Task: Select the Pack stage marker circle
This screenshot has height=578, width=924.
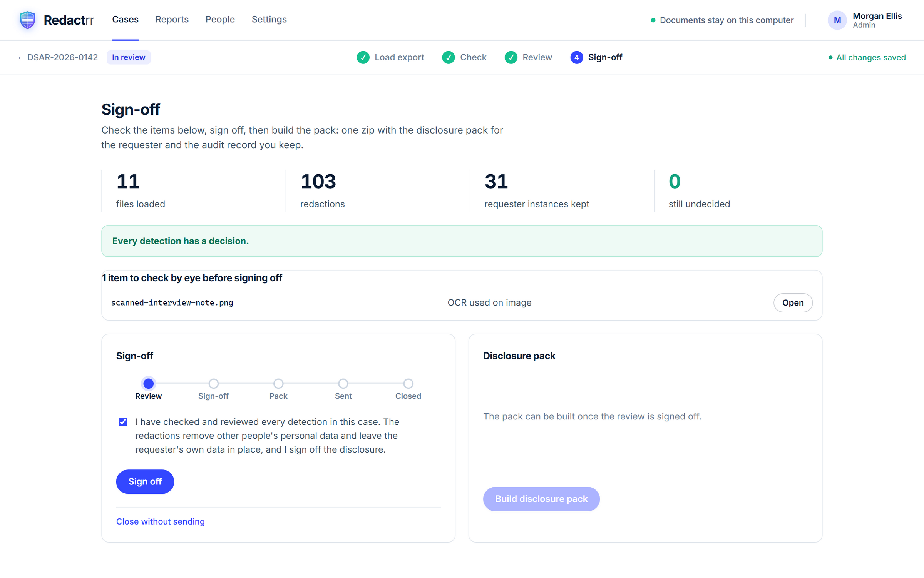Action: [278, 383]
